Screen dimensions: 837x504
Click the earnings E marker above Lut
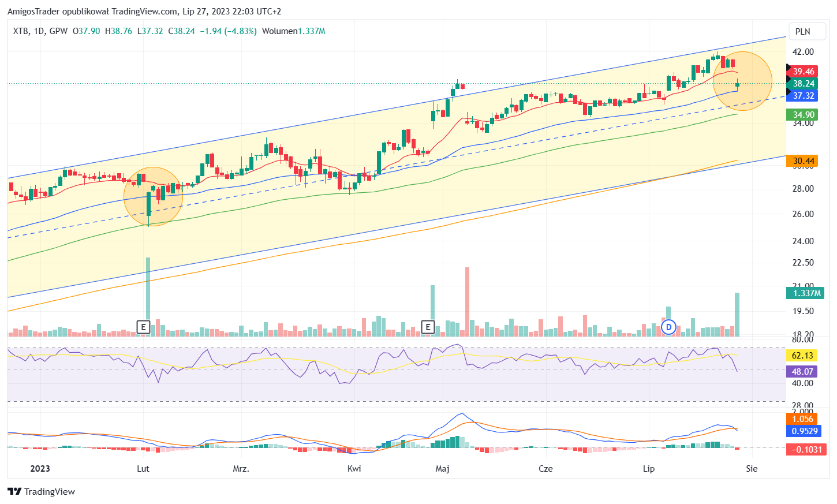(x=143, y=327)
